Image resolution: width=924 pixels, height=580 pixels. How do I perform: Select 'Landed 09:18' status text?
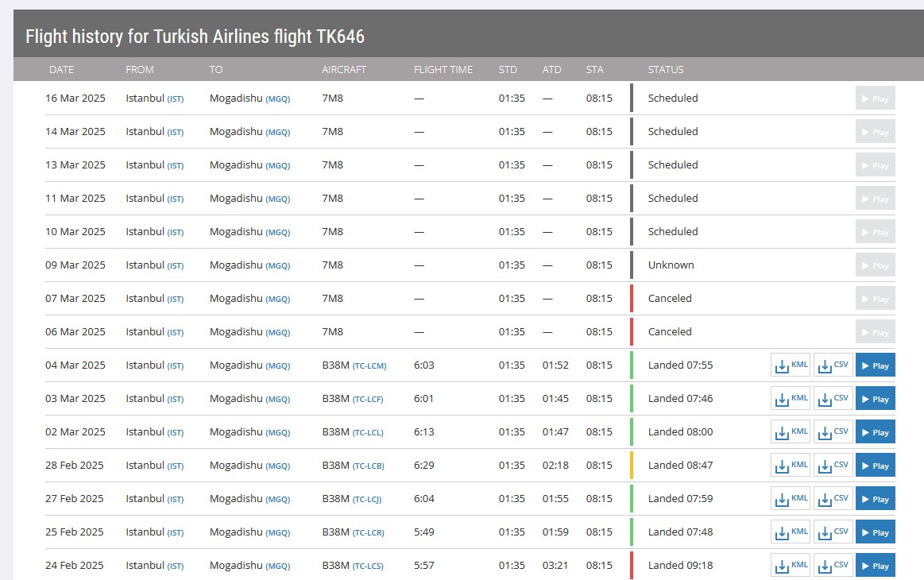click(x=681, y=565)
